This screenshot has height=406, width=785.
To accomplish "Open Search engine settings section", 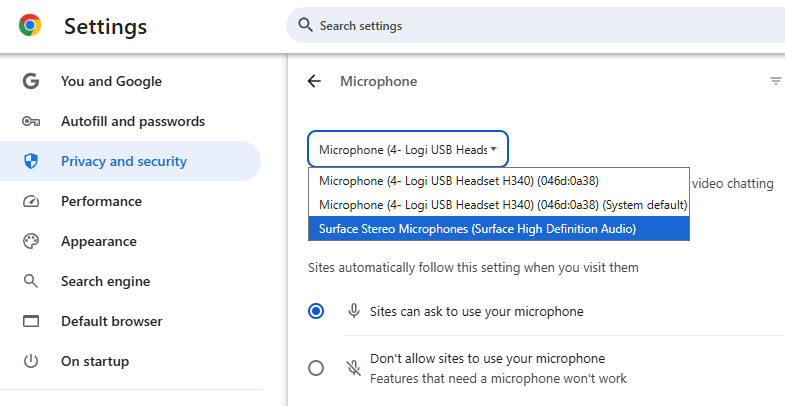I will click(x=106, y=281).
